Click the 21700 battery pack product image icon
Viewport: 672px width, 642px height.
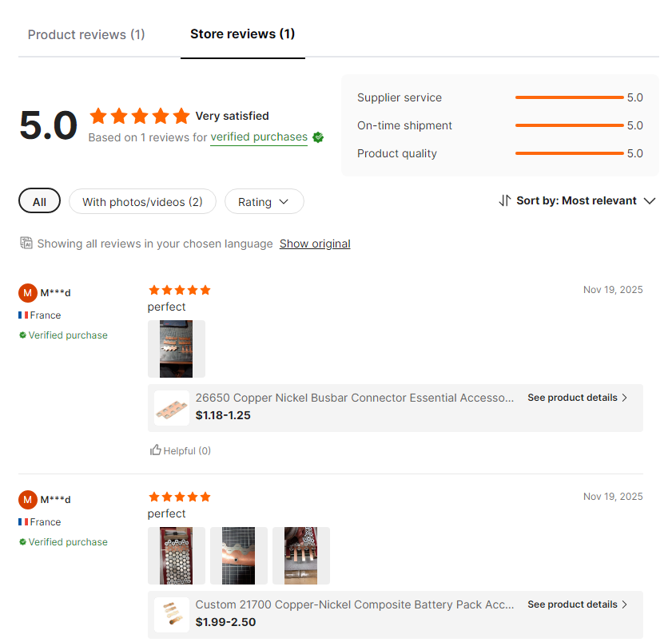172,615
